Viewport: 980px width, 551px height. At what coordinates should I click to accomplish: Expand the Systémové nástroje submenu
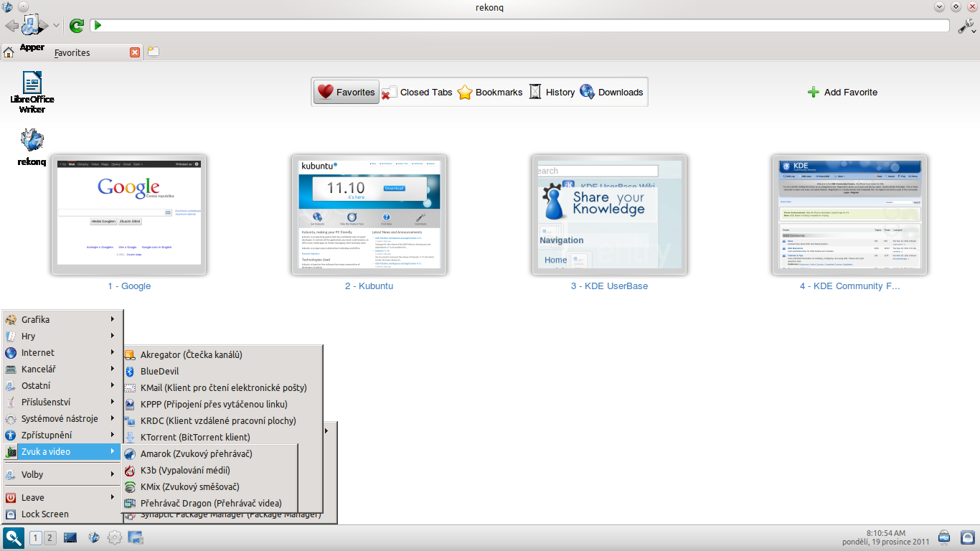pos(62,418)
